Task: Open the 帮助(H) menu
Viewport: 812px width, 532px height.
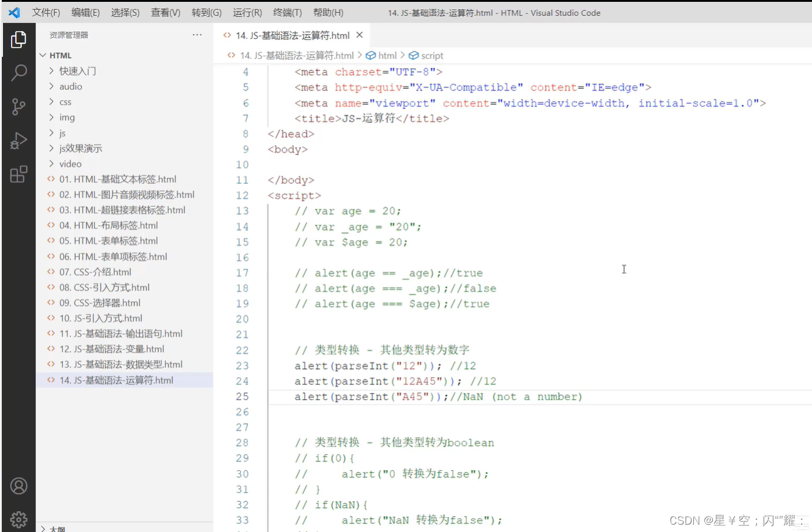Action: tap(328, 12)
